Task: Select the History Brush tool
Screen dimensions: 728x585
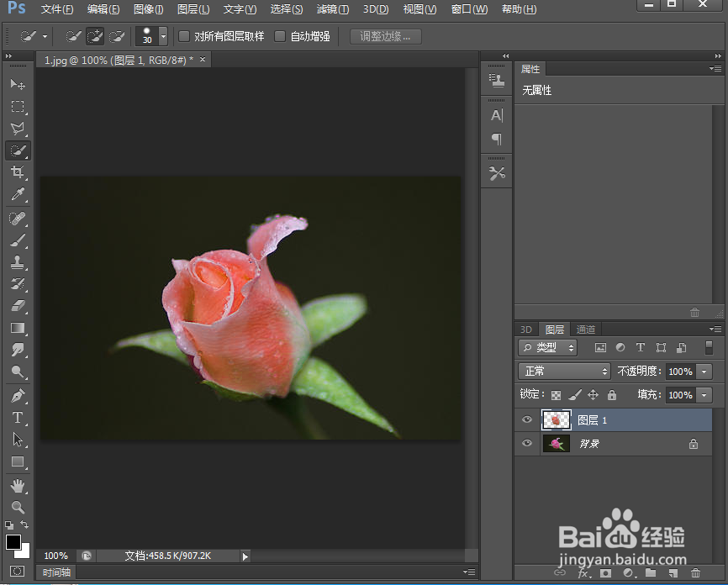Action: point(18,284)
